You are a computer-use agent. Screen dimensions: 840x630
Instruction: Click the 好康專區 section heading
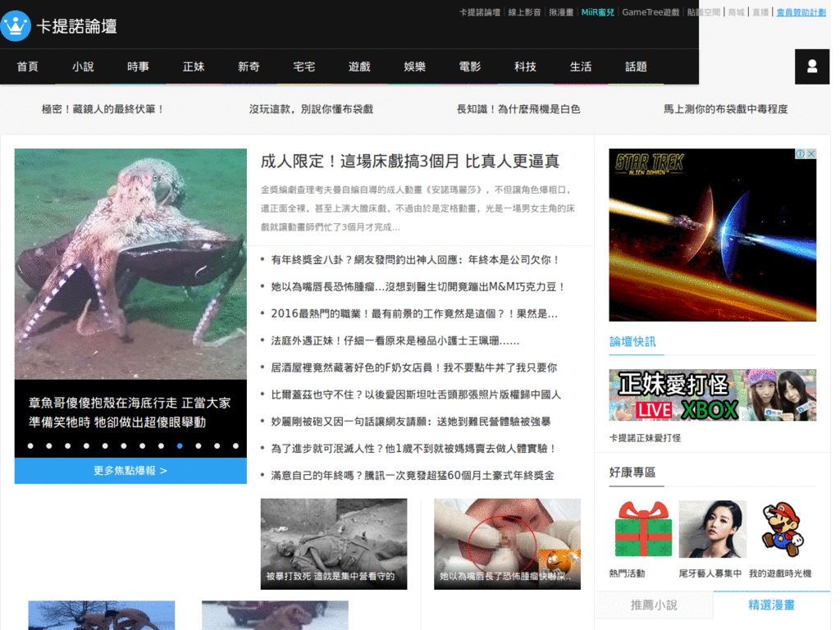(632, 472)
